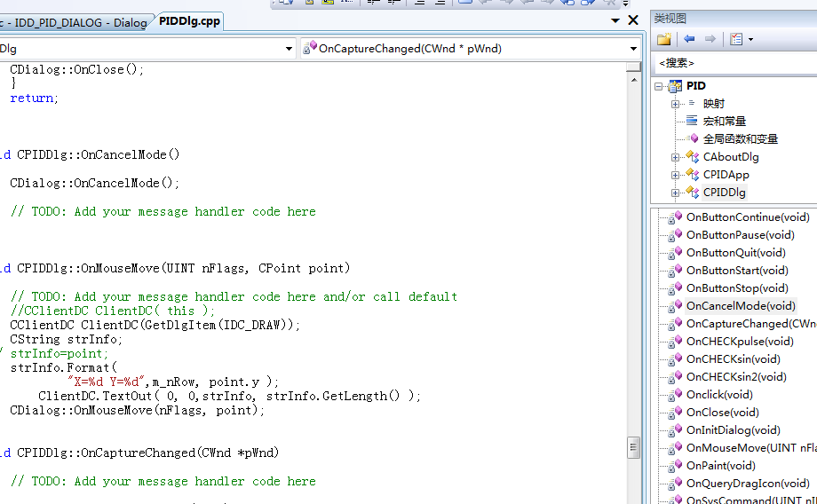Viewport: 817px width, 504px height.
Task: Click method icon beside OnButtonPause(void)
Action: 675,235
